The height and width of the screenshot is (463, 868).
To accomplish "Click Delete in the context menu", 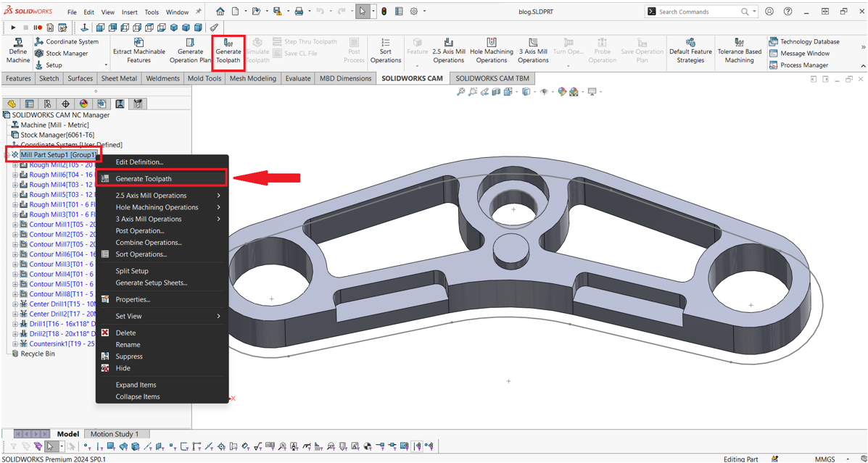I will coord(125,333).
